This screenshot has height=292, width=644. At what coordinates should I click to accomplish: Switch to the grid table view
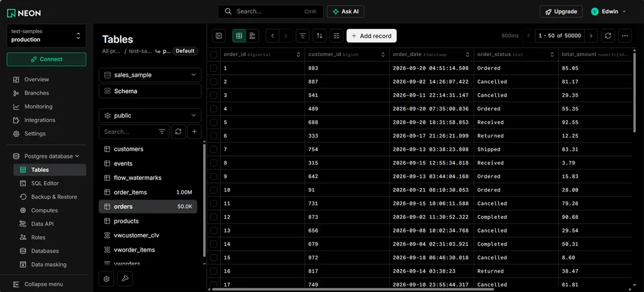click(x=239, y=36)
